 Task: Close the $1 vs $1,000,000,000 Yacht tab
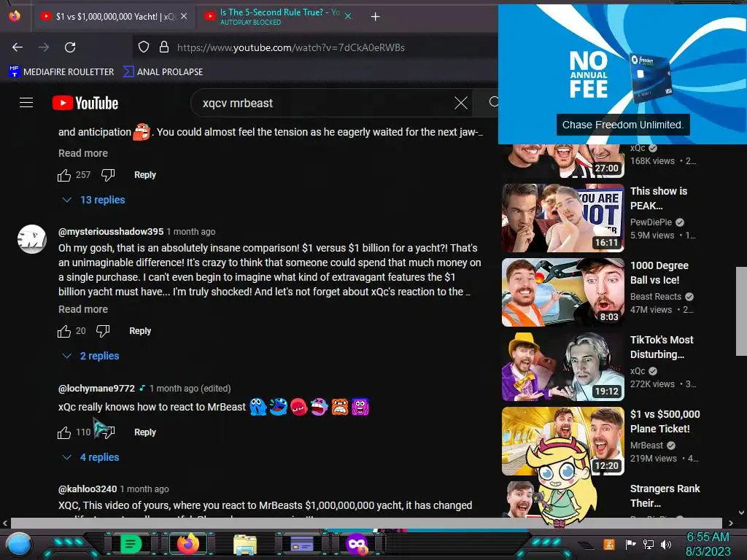184,16
